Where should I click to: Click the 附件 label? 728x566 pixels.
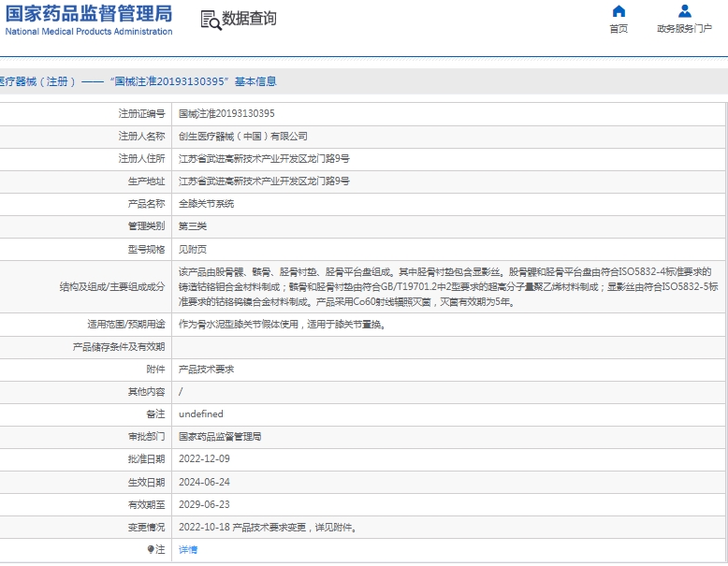(155, 370)
